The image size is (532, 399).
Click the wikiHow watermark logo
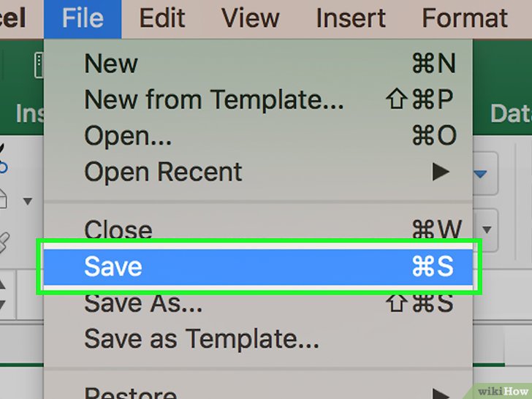[503, 391]
